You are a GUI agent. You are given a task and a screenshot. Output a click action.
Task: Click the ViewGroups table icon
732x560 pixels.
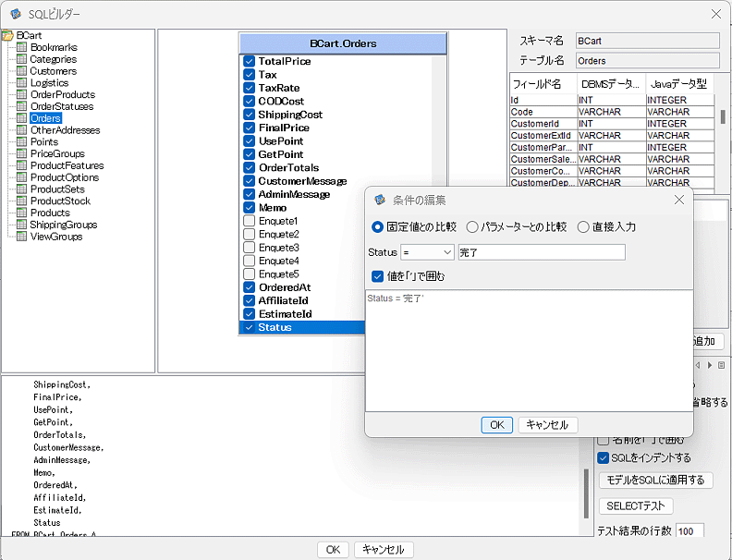point(21,237)
